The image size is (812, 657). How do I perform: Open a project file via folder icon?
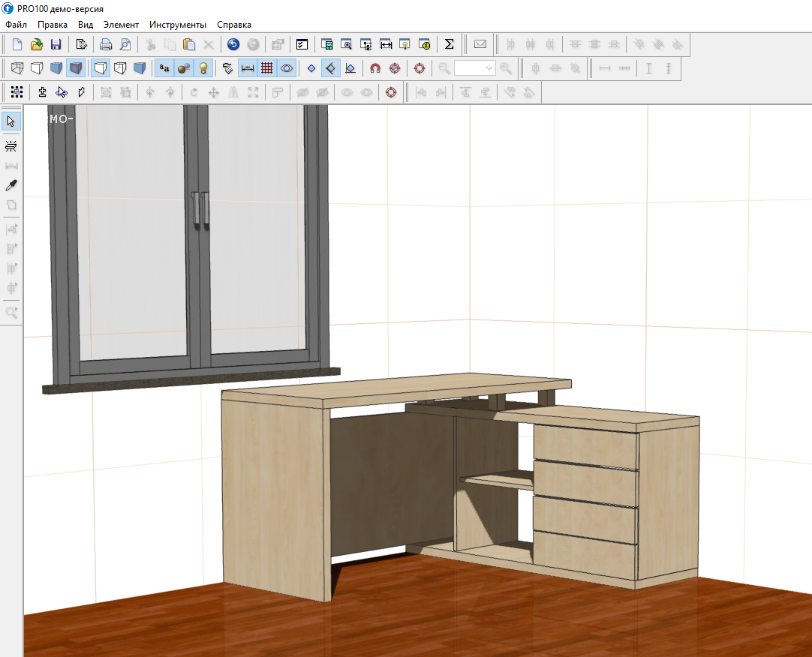pos(37,44)
